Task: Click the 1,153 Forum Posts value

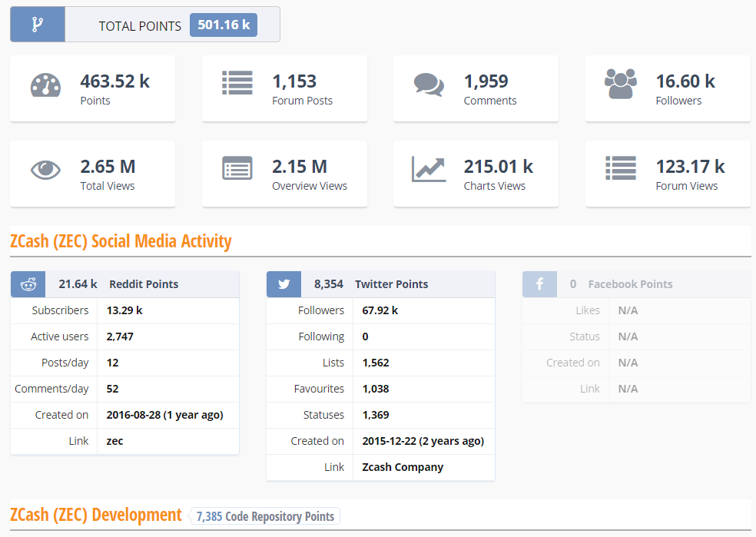Action: (x=294, y=81)
